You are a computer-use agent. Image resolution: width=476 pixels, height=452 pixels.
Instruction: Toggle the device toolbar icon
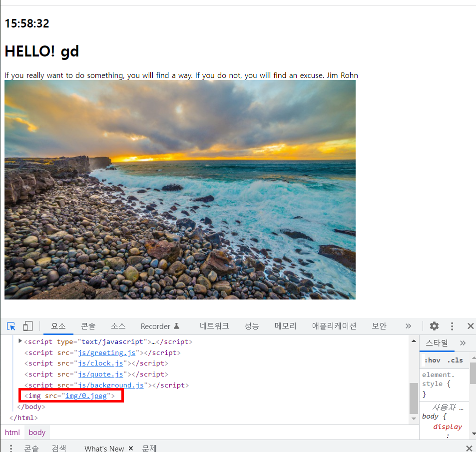tap(28, 326)
